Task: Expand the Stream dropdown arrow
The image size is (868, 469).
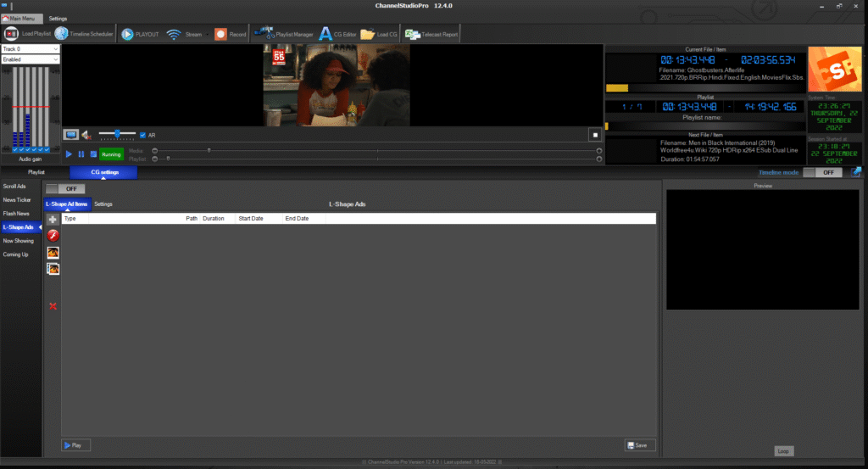Action: (x=208, y=34)
